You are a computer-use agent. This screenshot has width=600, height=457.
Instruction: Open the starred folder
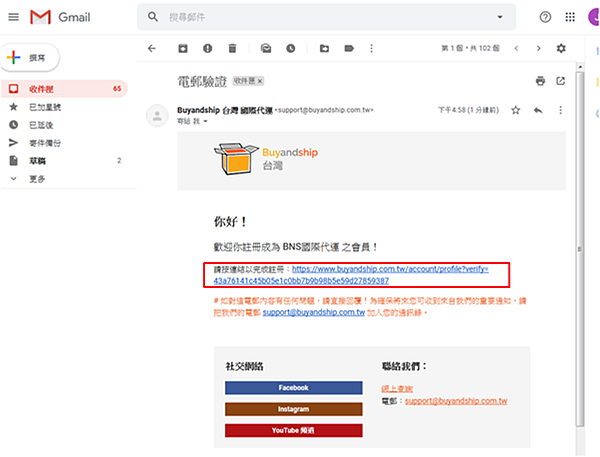point(45,107)
